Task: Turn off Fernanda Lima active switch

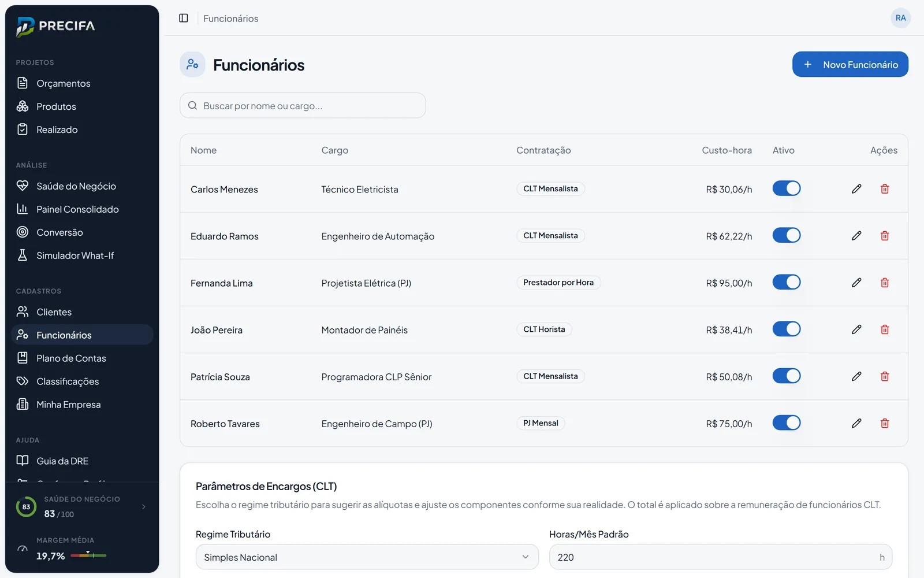Action: (x=787, y=282)
